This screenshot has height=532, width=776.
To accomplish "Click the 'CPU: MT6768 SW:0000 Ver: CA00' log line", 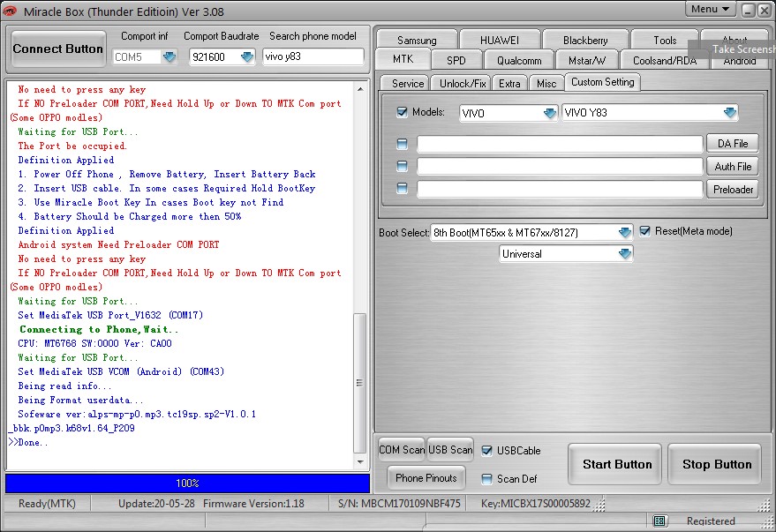I will pyautogui.click(x=95, y=343).
